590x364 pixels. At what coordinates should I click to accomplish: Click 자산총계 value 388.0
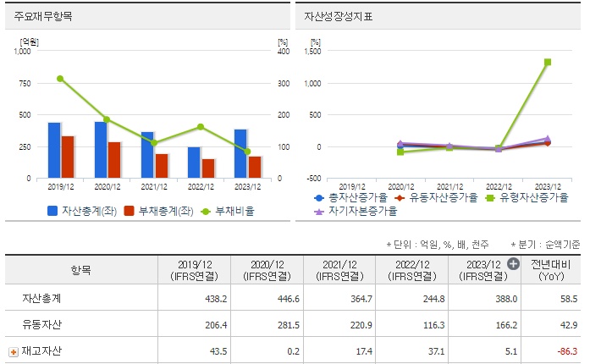(506, 299)
